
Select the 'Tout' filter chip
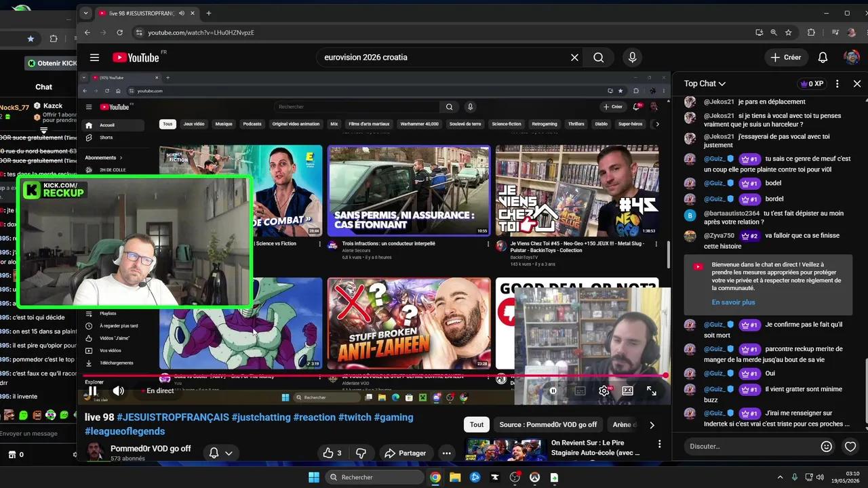[477, 425]
